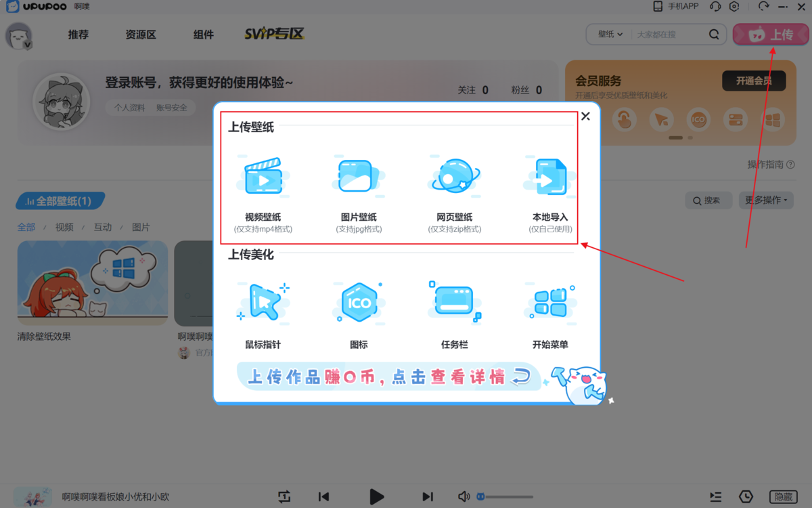Select the 开始菜单 start menu beautification icon
Image resolution: width=812 pixels, height=508 pixels.
549,303
